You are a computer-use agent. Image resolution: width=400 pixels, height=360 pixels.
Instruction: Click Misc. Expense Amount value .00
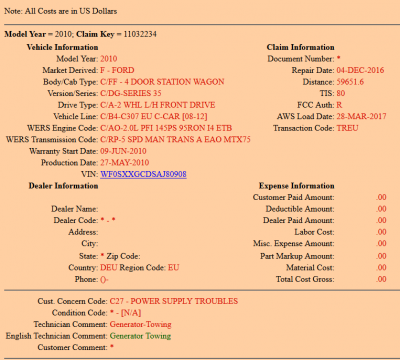[381, 243]
